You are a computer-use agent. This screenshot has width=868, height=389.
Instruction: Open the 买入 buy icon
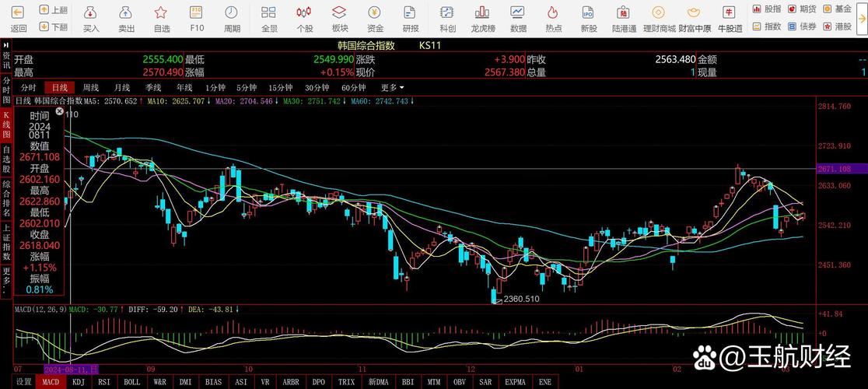pos(91,13)
